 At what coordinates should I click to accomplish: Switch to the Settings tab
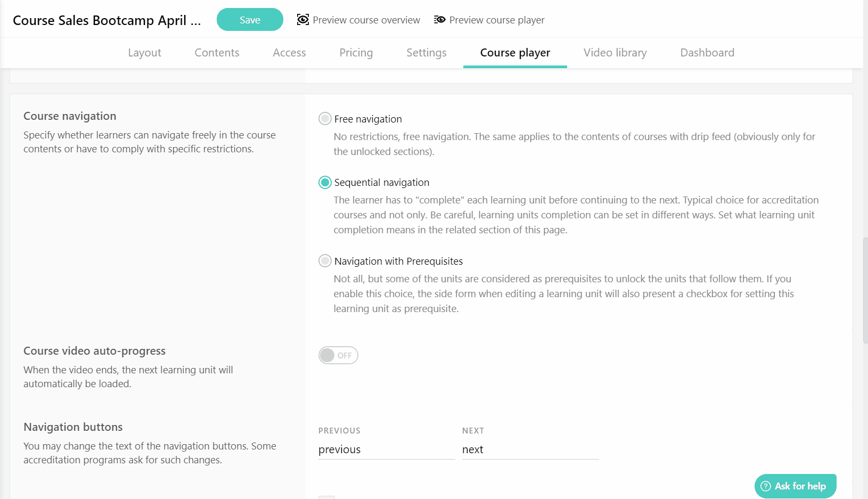426,53
